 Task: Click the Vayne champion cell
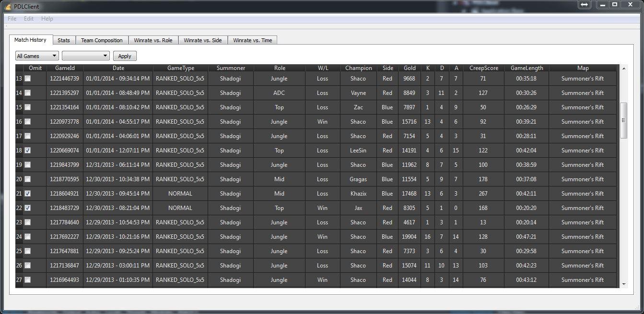(358, 93)
